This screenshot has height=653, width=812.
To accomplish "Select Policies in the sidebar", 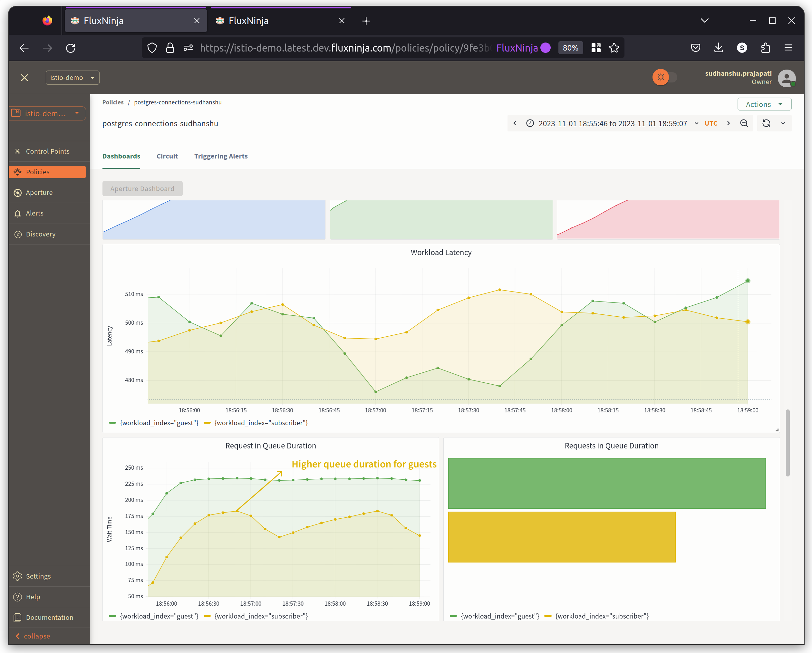I will click(x=47, y=172).
